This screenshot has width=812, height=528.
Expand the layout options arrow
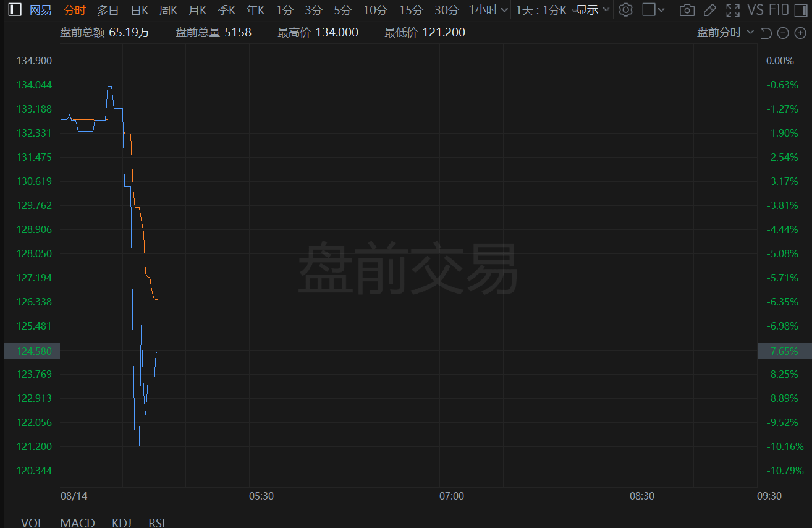pyautogui.click(x=662, y=10)
